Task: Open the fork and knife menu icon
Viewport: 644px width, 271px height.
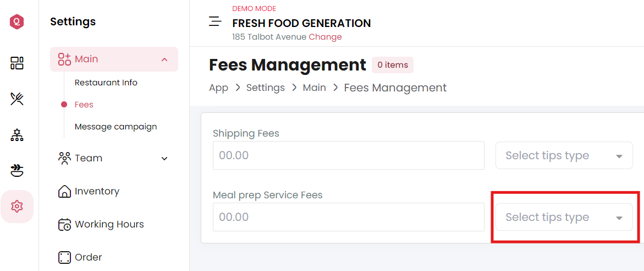Action: coord(17,99)
